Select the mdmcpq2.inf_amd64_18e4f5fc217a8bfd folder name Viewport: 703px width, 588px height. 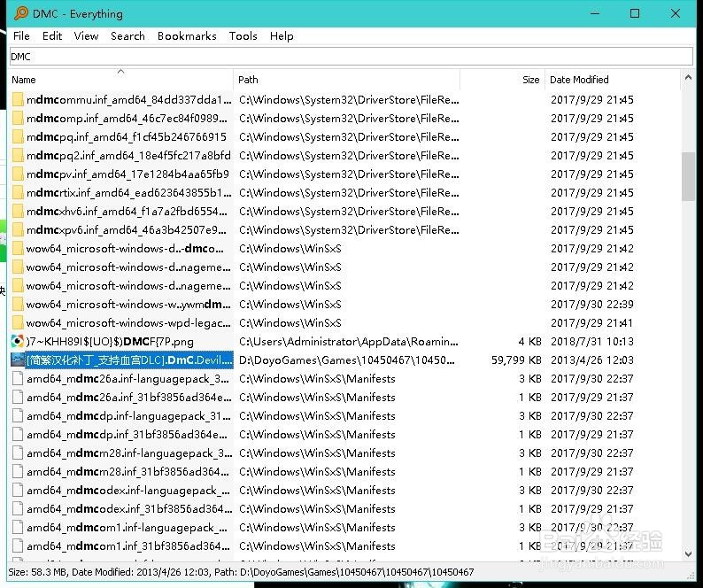128,155
